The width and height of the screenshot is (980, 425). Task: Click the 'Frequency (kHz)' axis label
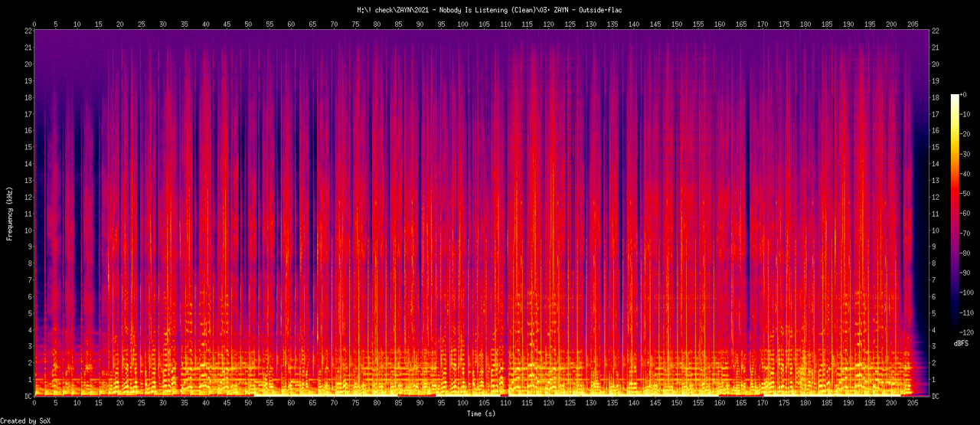tap(10, 213)
